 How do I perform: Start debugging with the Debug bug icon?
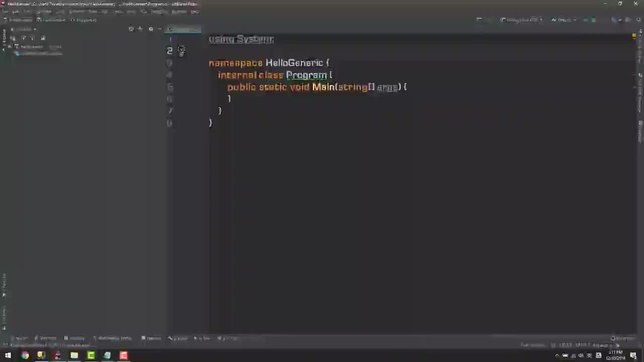pyautogui.click(x=594, y=20)
